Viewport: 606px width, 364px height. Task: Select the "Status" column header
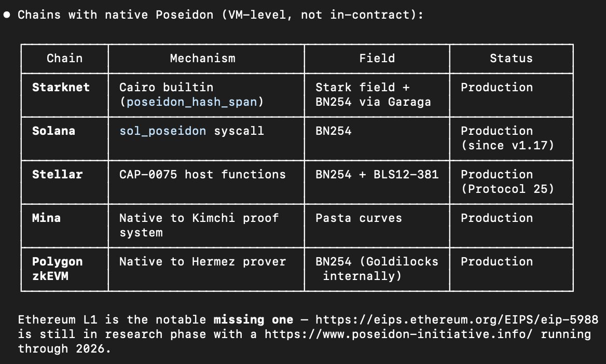coord(511,58)
